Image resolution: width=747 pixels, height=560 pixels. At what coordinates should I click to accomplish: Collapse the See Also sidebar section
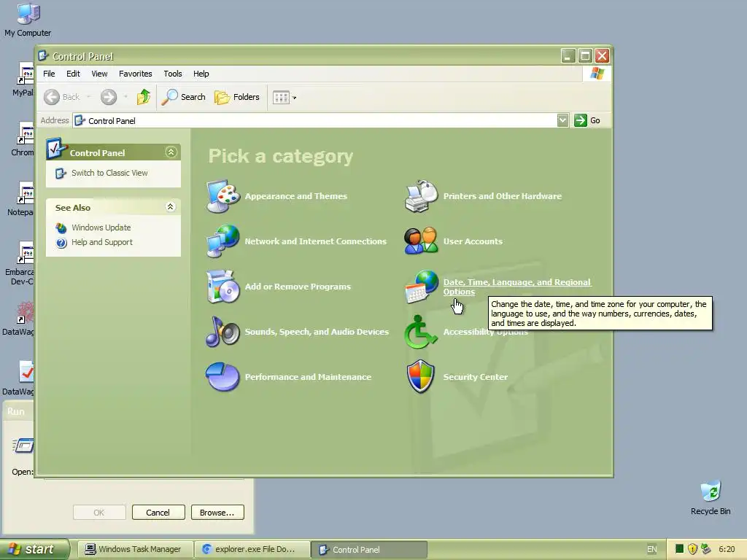point(170,206)
